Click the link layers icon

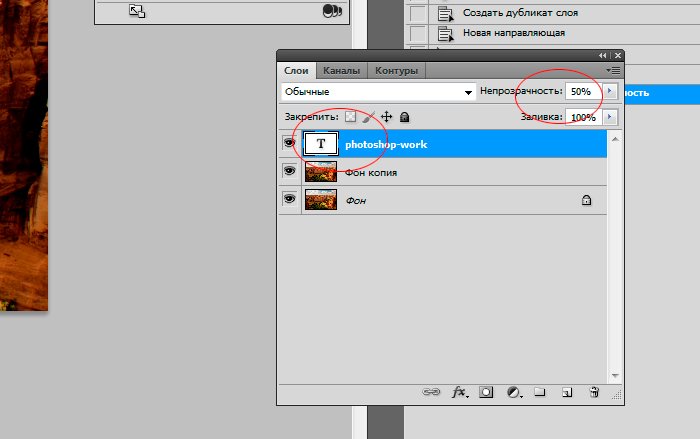click(x=431, y=392)
